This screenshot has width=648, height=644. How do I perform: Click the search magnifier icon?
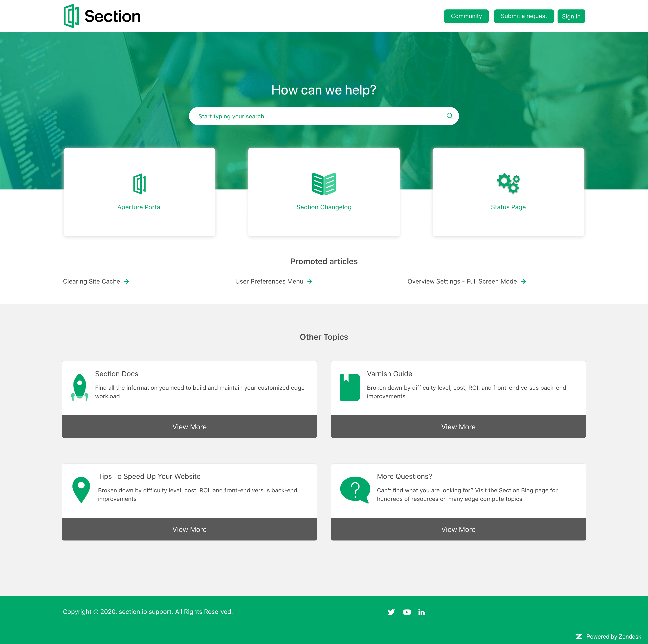[x=450, y=116]
